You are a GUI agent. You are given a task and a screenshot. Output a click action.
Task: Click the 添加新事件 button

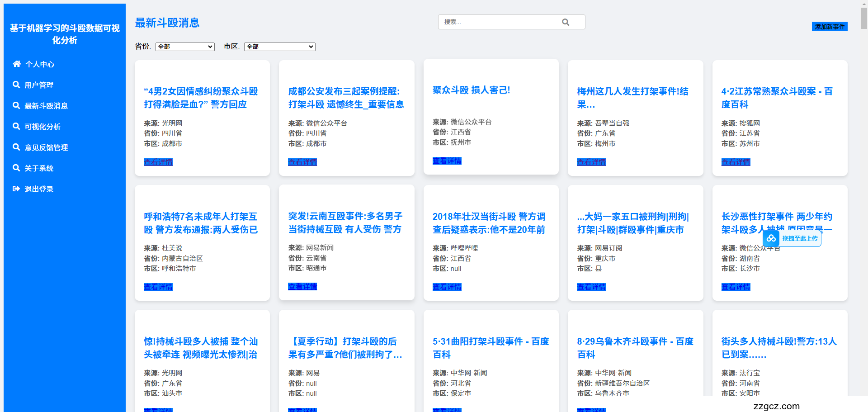(x=830, y=27)
